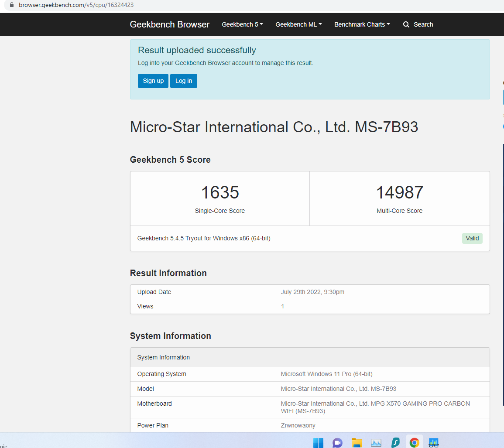The image size is (504, 448).
Task: Click the Model value MS-7B93
Action: click(x=339, y=389)
